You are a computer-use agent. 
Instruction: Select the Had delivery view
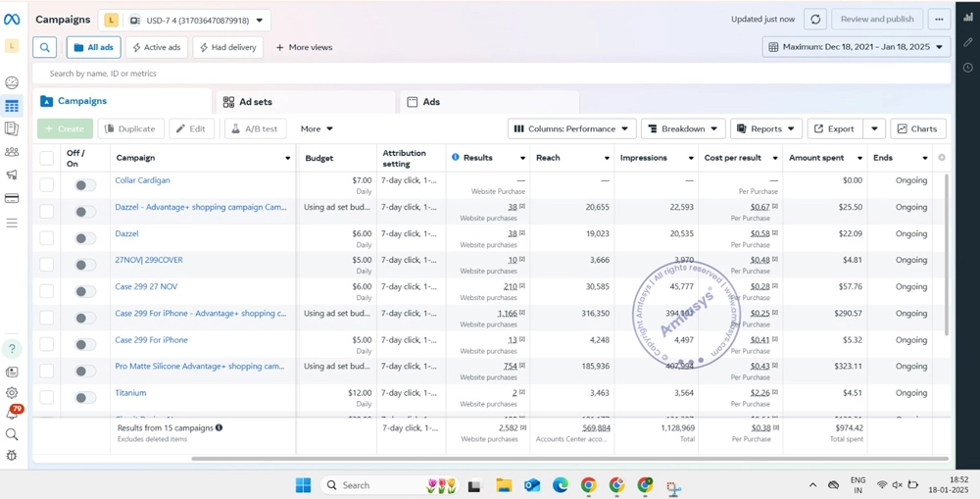pyautogui.click(x=227, y=47)
